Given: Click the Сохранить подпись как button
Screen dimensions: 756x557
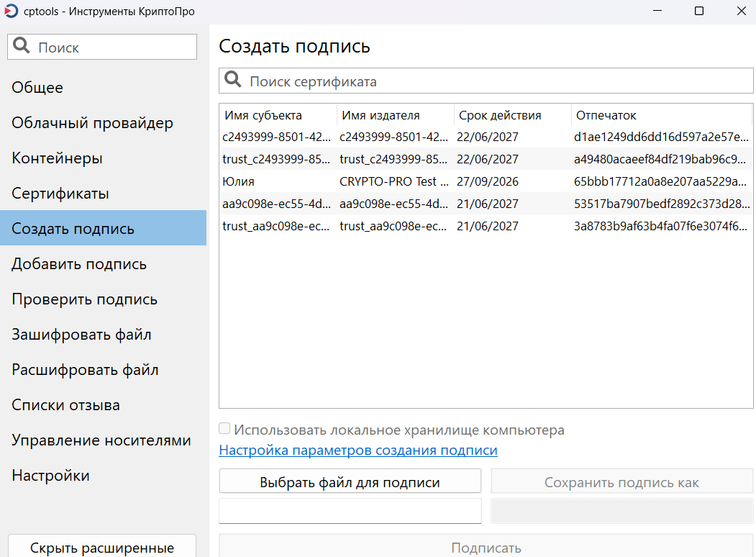Looking at the screenshot, I should 621,481.
